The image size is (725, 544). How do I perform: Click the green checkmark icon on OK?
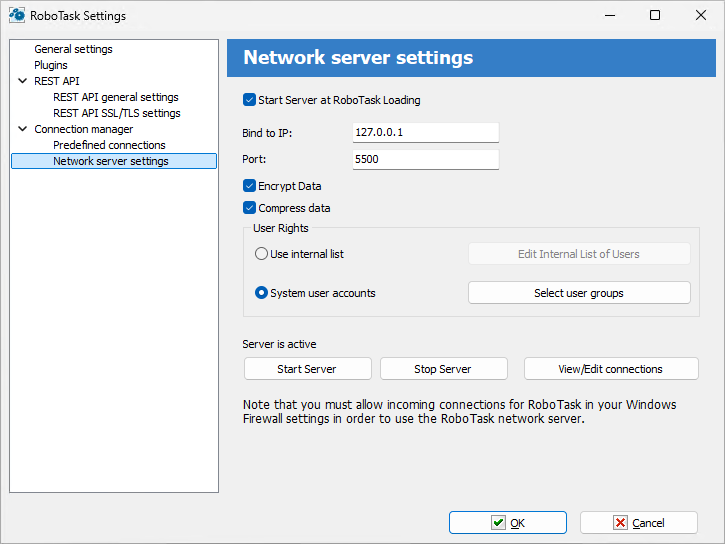[498, 523]
